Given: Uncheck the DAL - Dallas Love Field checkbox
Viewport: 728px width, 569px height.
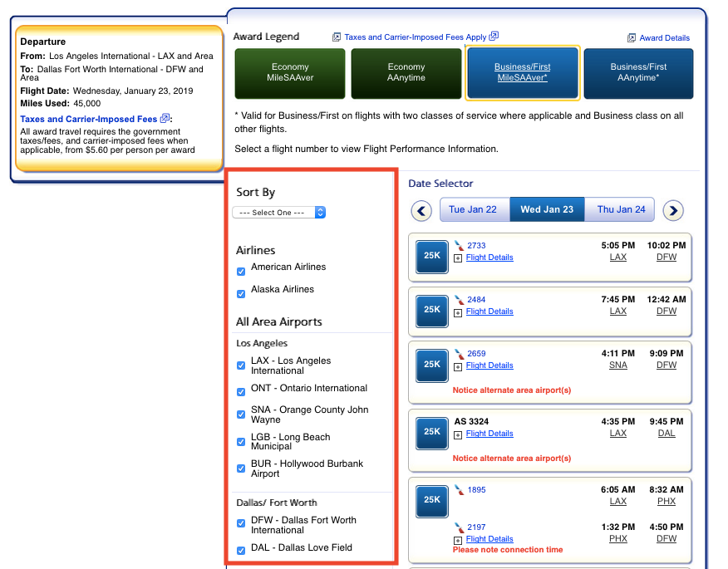Looking at the screenshot, I should pos(241,549).
